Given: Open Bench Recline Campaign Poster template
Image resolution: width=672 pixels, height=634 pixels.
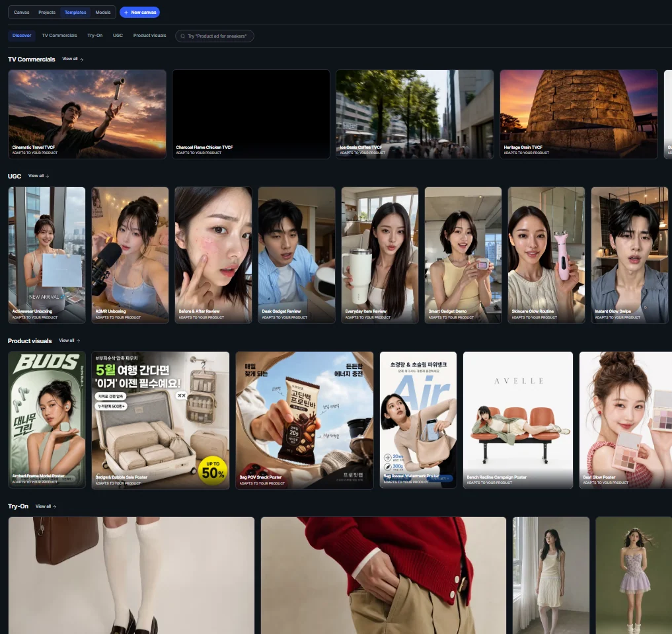Looking at the screenshot, I should 518,420.
